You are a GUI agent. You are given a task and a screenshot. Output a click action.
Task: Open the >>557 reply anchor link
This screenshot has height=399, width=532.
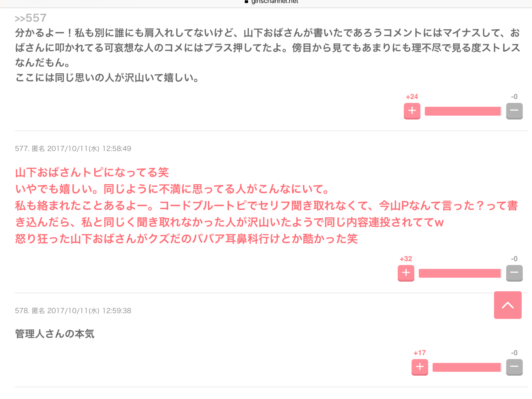[x=31, y=18]
